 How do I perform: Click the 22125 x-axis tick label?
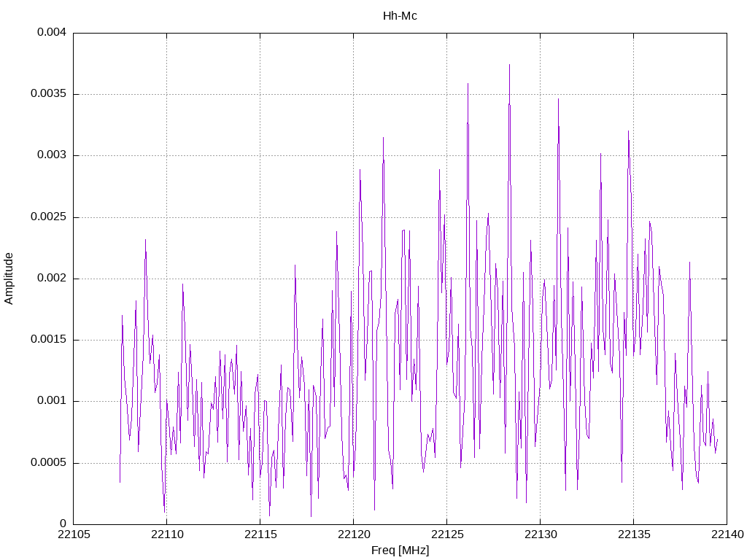coord(447,534)
